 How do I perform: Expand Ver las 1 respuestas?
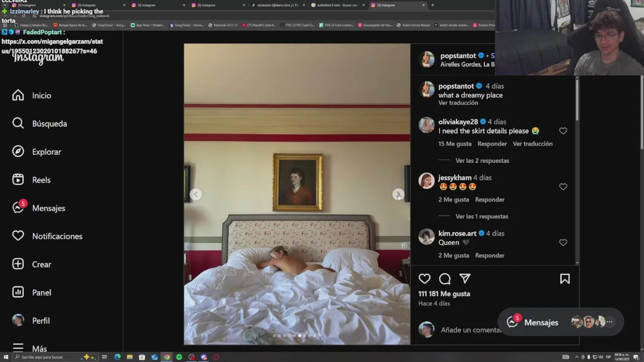click(481, 216)
